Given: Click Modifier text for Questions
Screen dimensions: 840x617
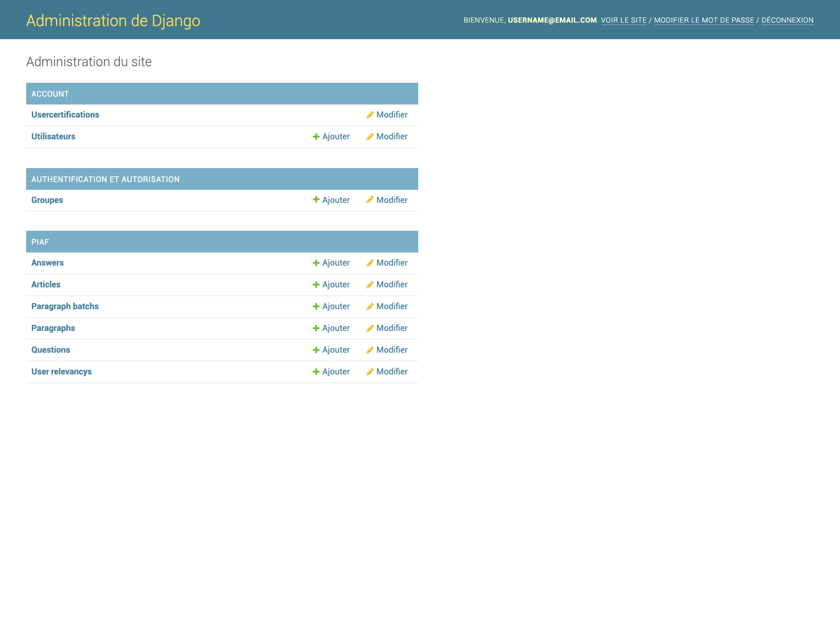Looking at the screenshot, I should point(392,350).
